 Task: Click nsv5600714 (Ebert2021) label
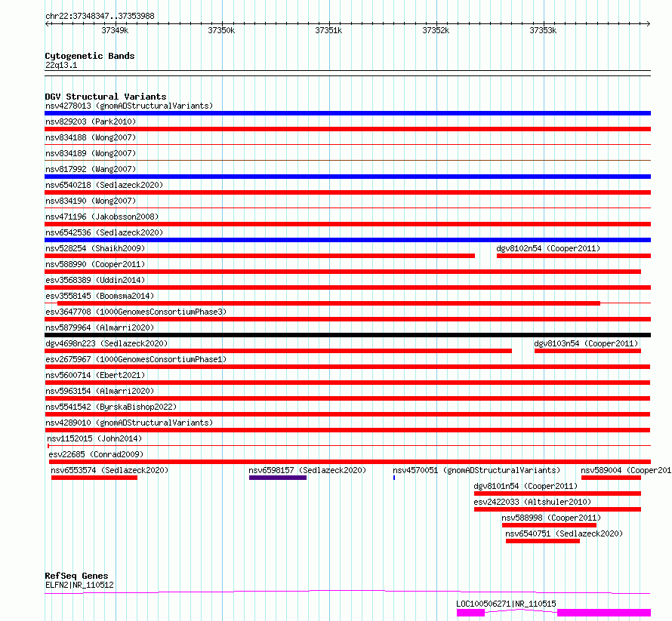pos(95,375)
